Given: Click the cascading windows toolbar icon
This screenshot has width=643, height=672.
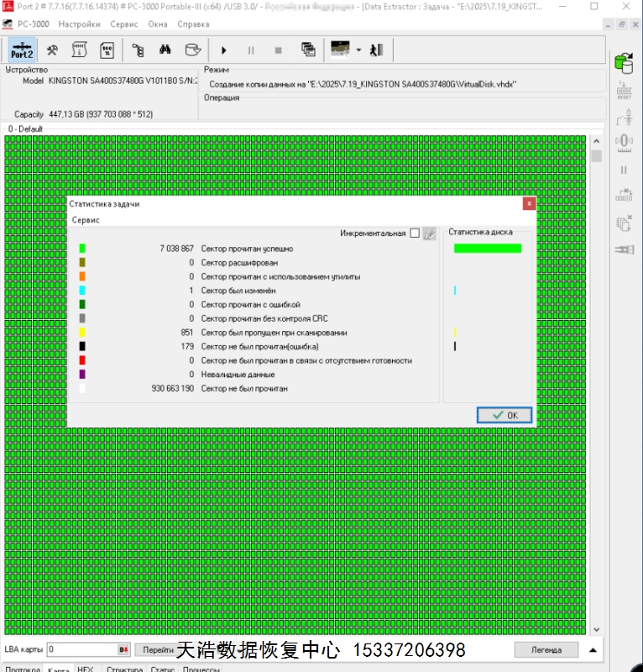Looking at the screenshot, I should 308,50.
